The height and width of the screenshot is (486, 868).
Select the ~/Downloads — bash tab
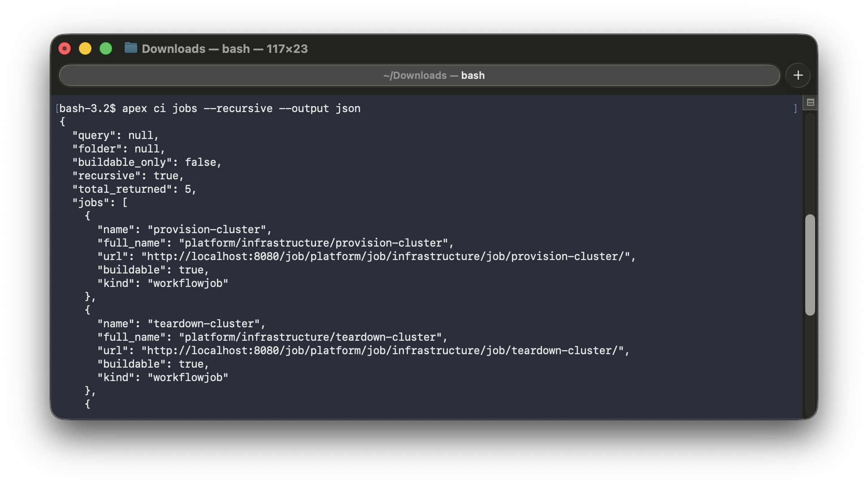coord(419,75)
